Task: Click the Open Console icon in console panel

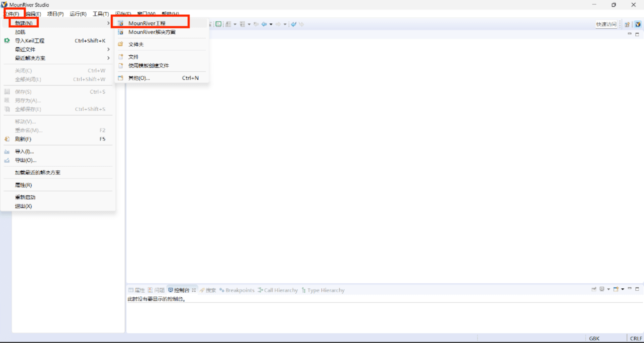Action: click(x=616, y=289)
